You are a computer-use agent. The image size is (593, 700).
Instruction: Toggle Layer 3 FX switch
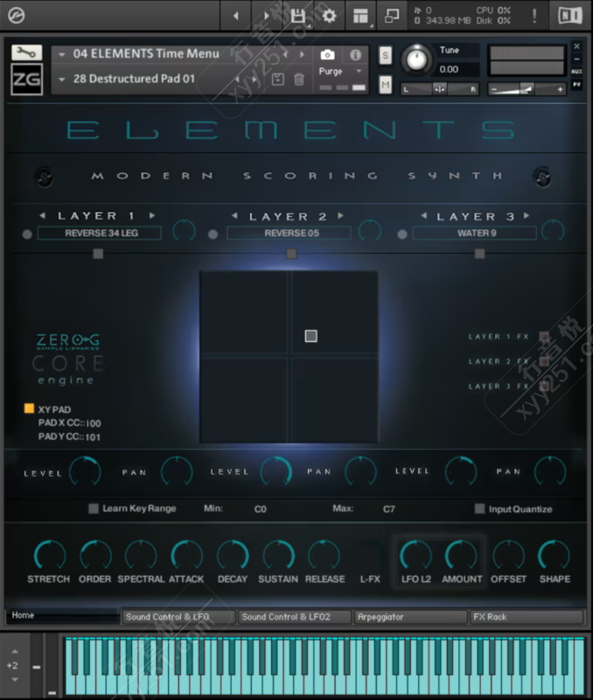pos(544,386)
